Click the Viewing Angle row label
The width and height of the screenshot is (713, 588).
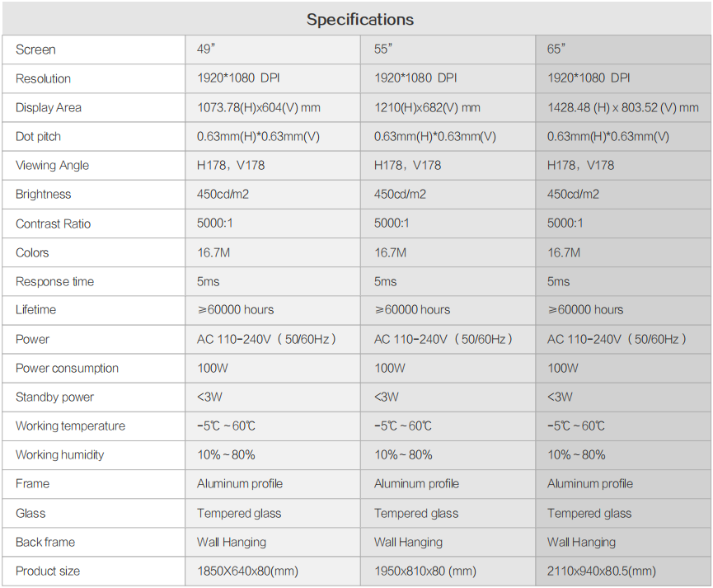tap(52, 165)
